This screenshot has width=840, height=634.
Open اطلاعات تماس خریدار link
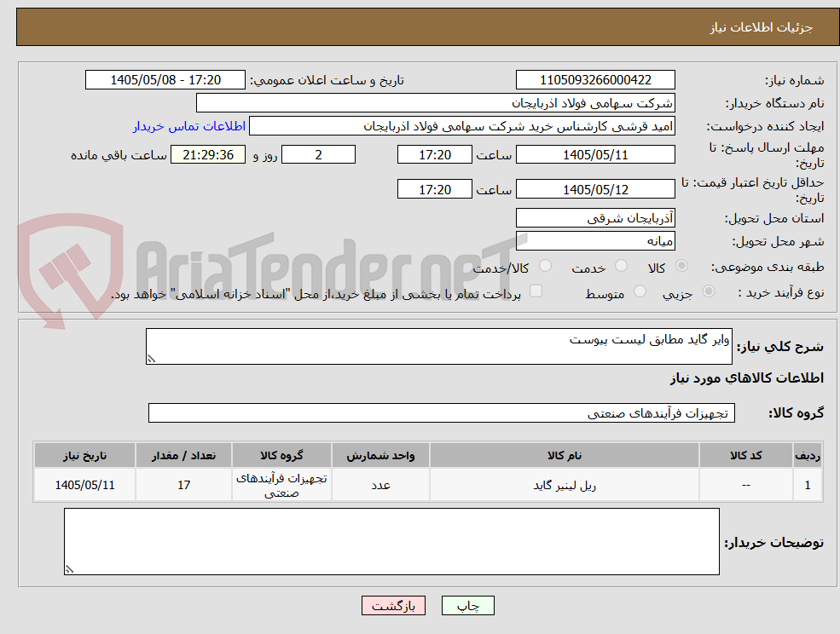point(189,126)
